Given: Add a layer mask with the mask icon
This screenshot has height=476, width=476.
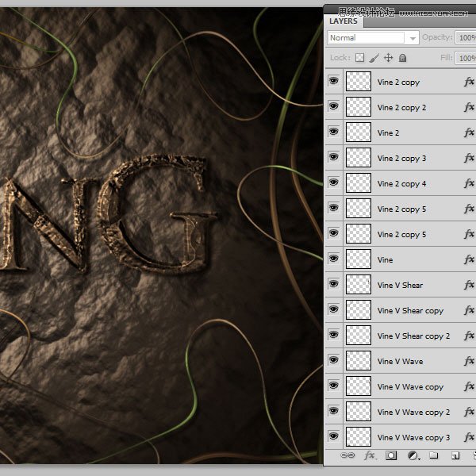Looking at the screenshot, I should tap(391, 455).
